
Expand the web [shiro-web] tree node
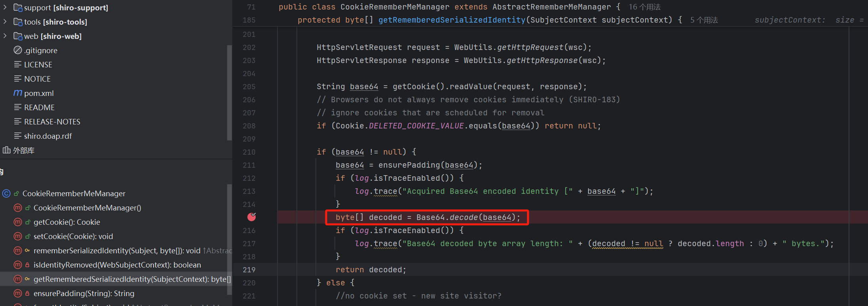[x=5, y=36]
